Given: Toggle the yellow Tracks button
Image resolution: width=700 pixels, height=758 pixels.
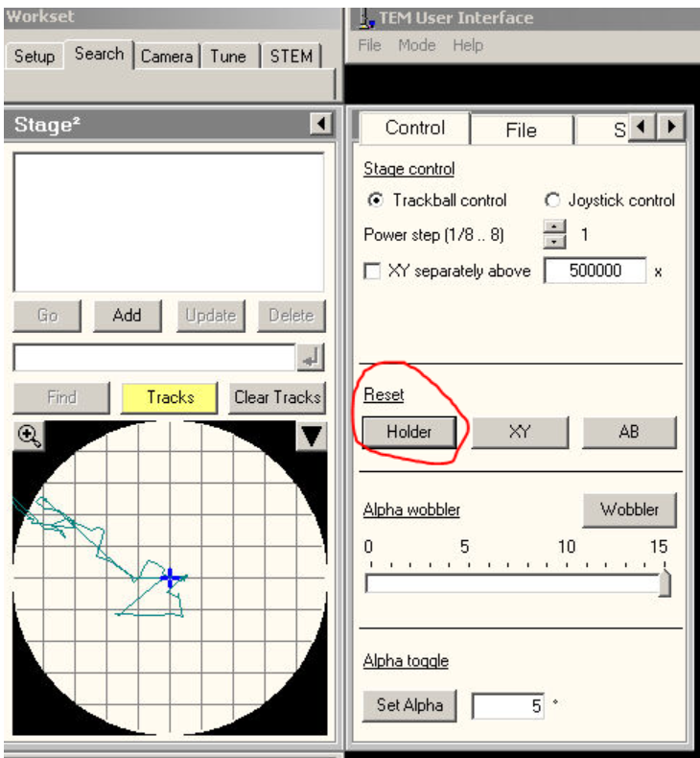Looking at the screenshot, I should click(x=170, y=397).
